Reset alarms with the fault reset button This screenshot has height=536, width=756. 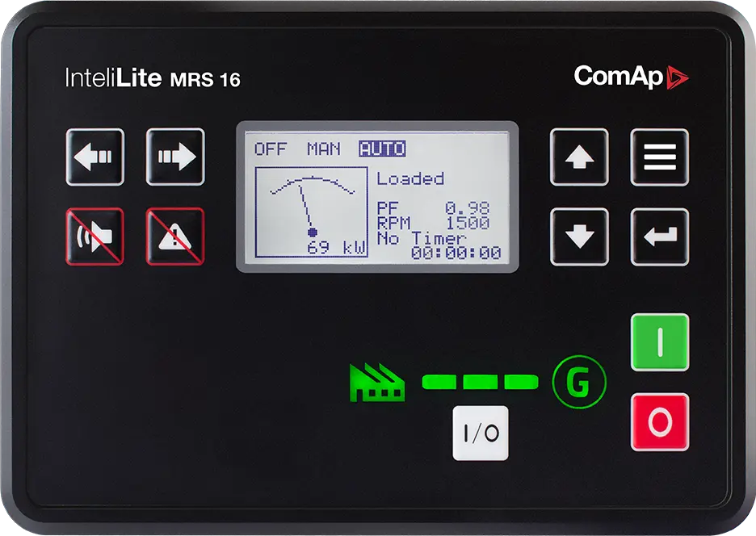click(175, 237)
